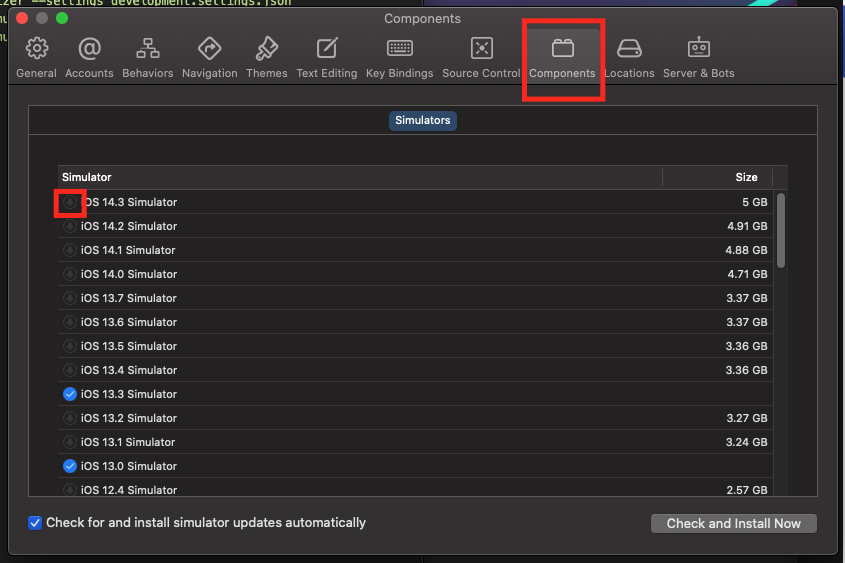845x563 pixels.
Task: Download the iOS 13.1 Simulator
Action: [x=70, y=442]
